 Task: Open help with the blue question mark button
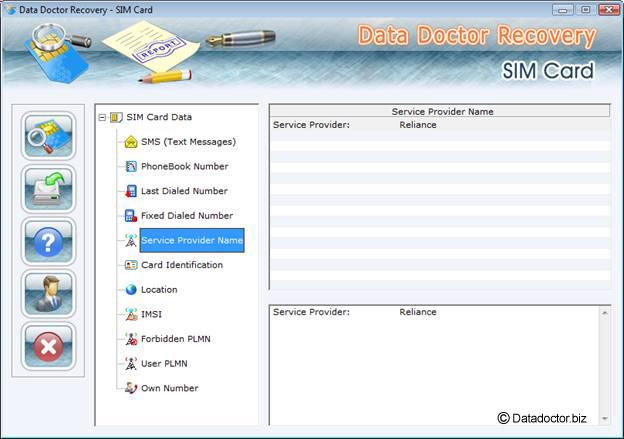point(49,242)
